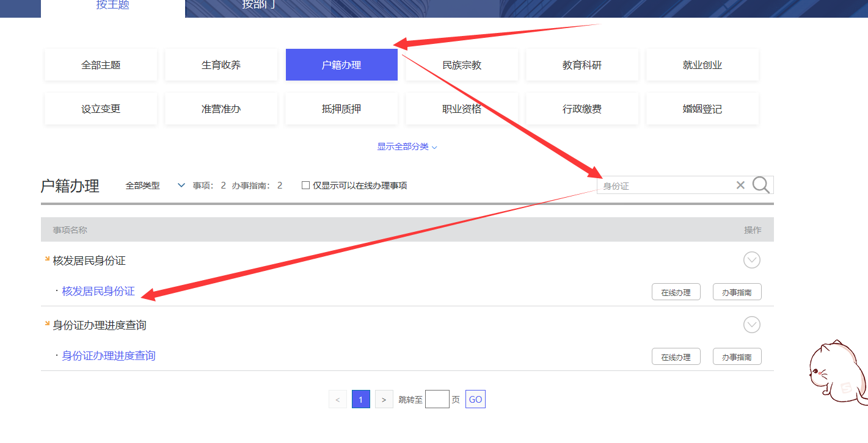Click the GO page jump button
868x443 pixels.
(475, 398)
